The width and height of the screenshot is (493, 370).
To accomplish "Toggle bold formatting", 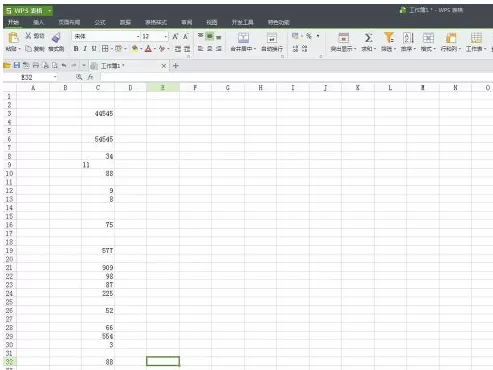I will coord(76,49).
